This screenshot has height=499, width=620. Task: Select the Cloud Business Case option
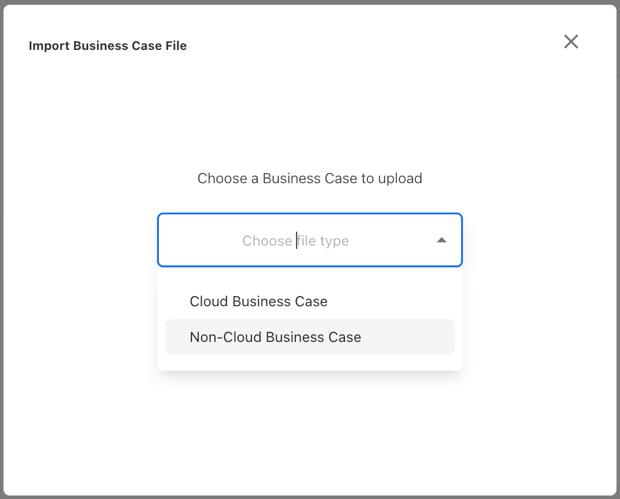[259, 301]
